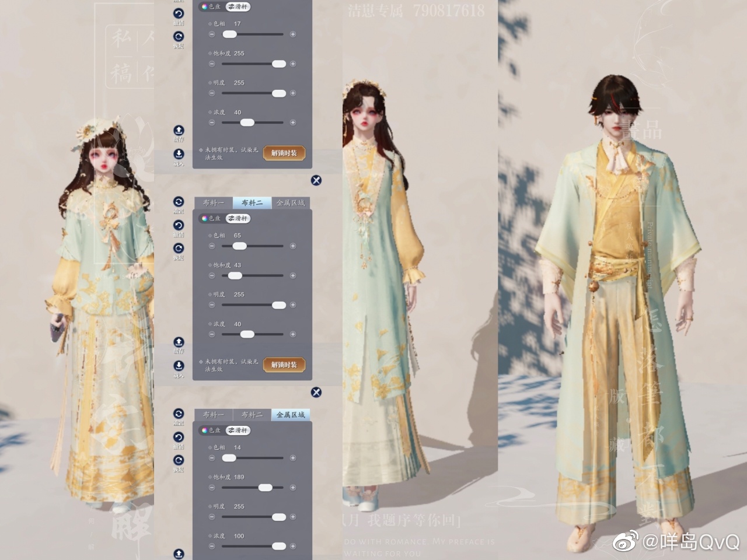The height and width of the screenshot is (560, 747).
Task: Open 布料一 tab in panel with 金属区域 active
Action: 214,414
